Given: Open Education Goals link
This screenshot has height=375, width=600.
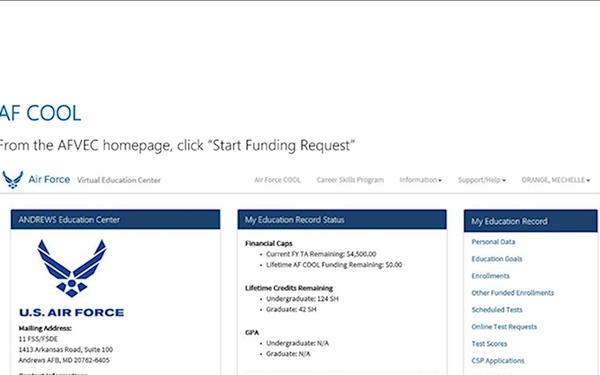Looking at the screenshot, I should [497, 259].
